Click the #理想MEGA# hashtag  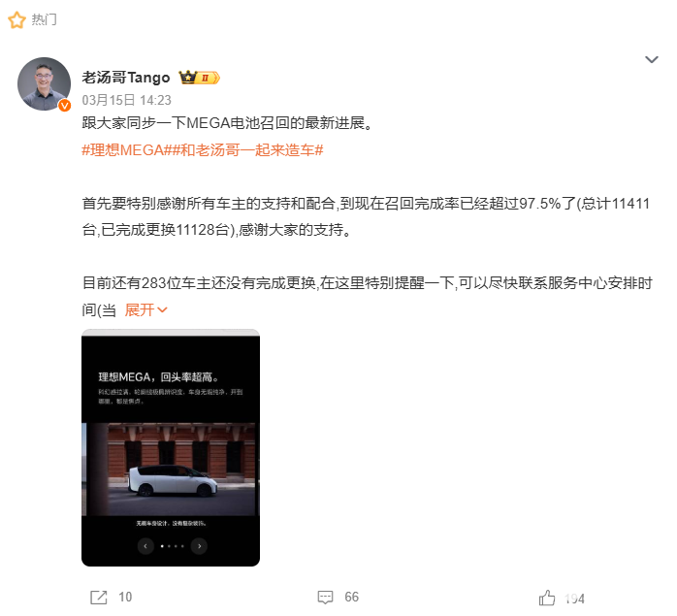click(124, 150)
